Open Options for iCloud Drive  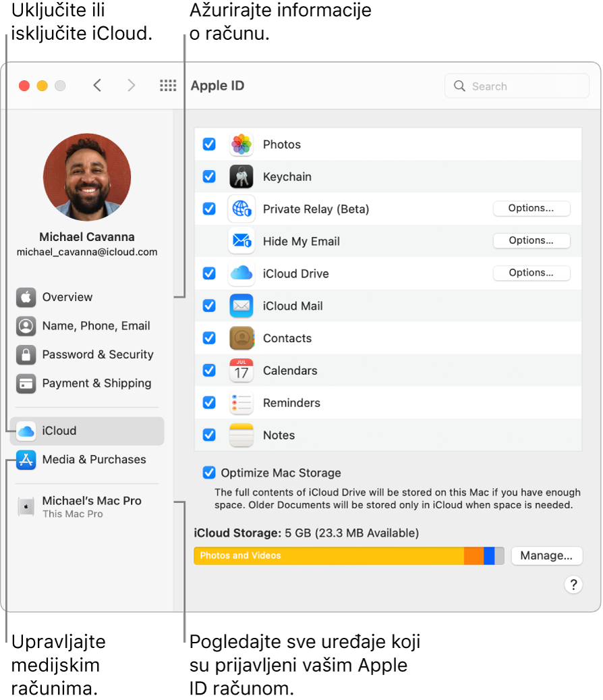tap(532, 273)
